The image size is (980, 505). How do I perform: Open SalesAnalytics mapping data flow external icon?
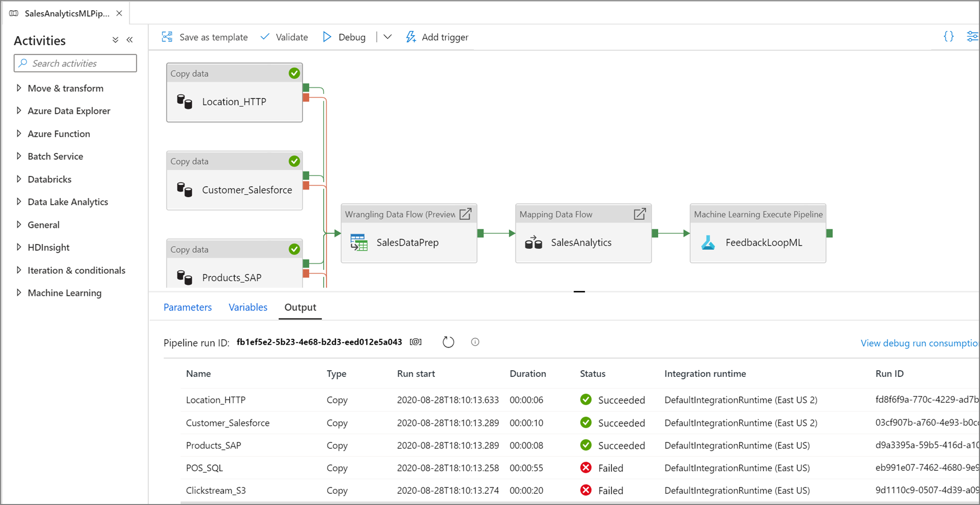pyautogui.click(x=640, y=214)
